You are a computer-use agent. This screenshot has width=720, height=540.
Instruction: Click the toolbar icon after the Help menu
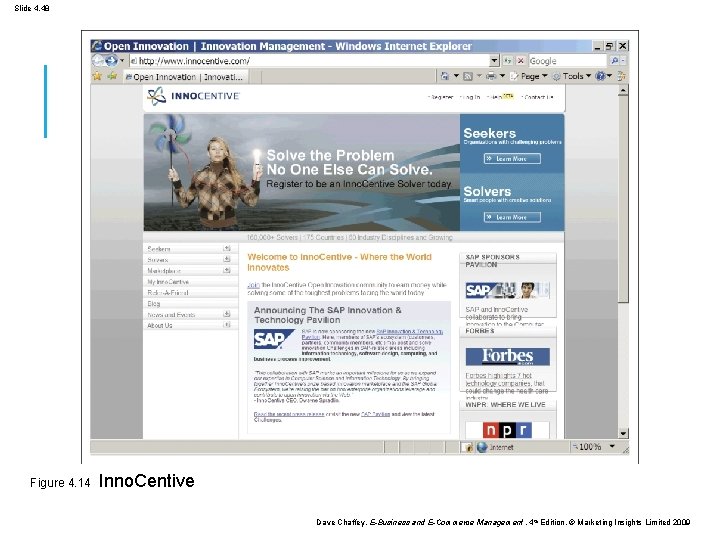coord(621,76)
